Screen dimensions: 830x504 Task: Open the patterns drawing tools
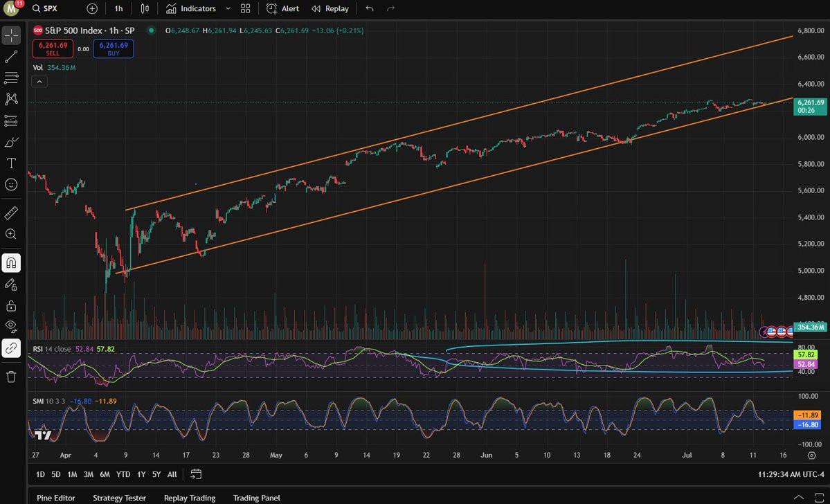[x=11, y=99]
